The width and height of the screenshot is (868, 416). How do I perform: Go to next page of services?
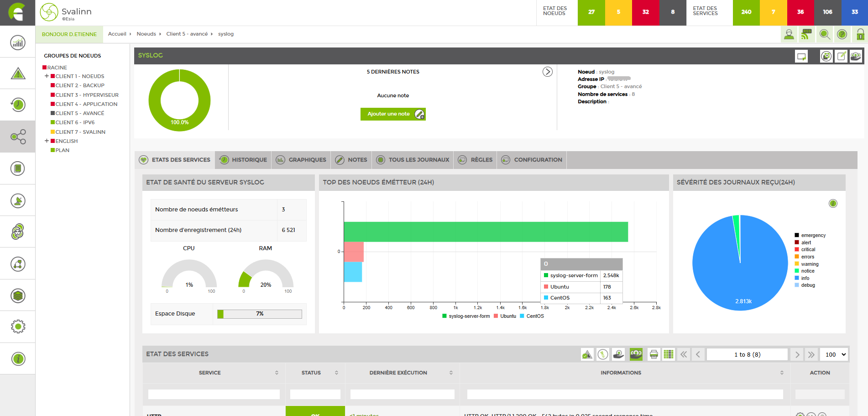[x=797, y=354]
